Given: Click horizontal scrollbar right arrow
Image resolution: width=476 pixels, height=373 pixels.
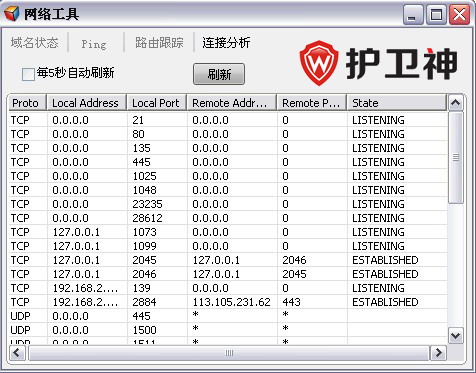Looking at the screenshot, I should click(x=439, y=353).
